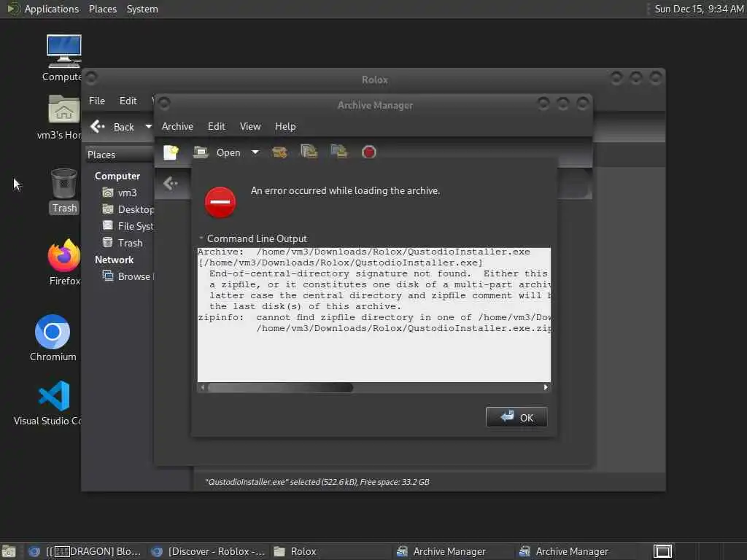Viewport: 747px width, 560px height.
Task: Click the red error stop icon
Action: pos(220,202)
